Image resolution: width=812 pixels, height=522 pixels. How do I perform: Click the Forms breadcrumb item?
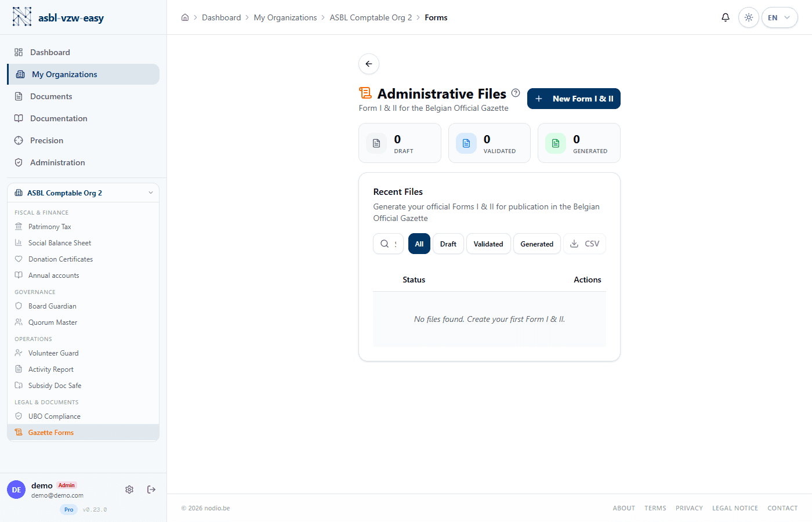coord(436,17)
